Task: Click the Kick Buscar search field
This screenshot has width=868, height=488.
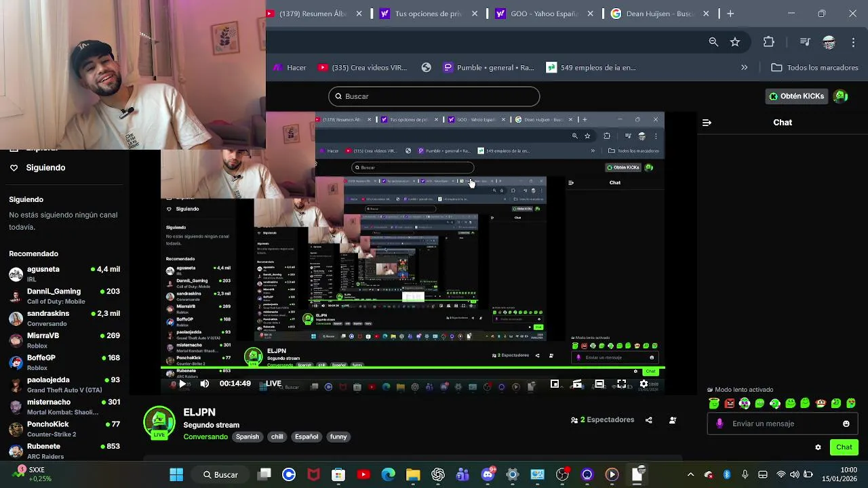Action: click(434, 96)
